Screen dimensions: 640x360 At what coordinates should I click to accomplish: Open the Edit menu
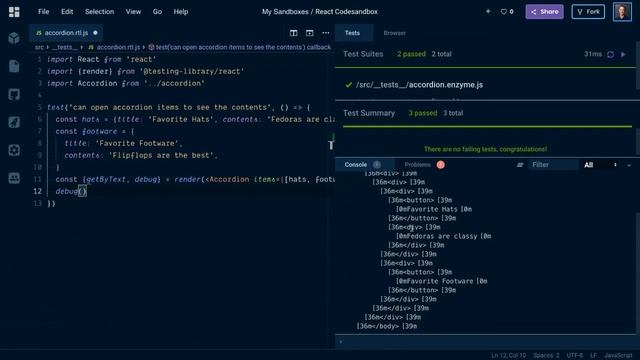coord(67,12)
